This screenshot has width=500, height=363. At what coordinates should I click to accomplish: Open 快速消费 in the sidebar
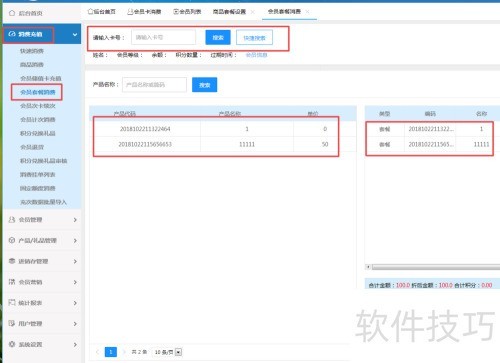point(32,51)
